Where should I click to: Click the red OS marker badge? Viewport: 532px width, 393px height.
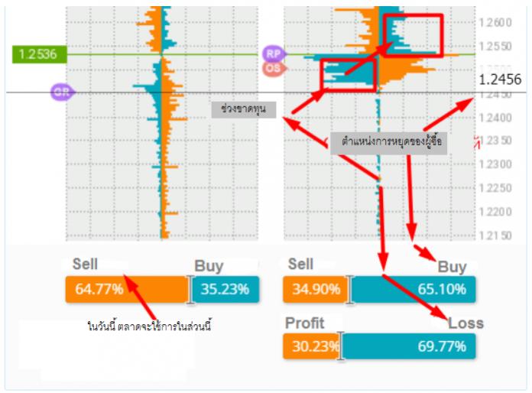274,69
